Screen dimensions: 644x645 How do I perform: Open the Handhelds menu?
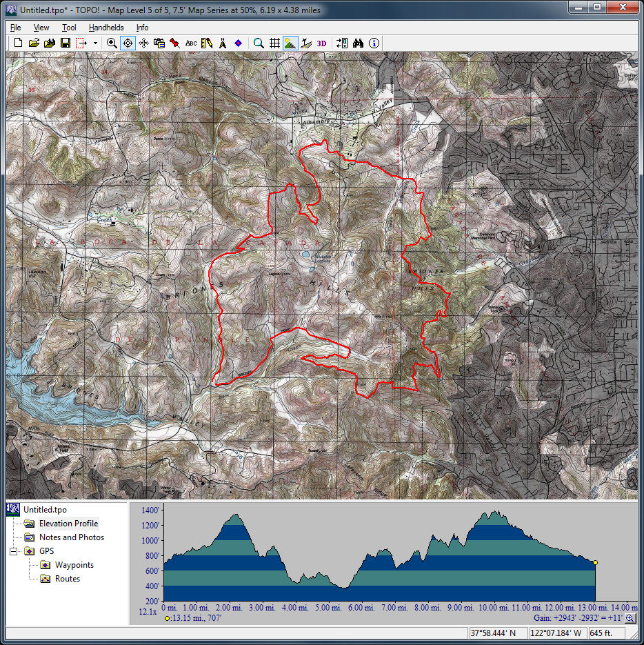[x=106, y=28]
